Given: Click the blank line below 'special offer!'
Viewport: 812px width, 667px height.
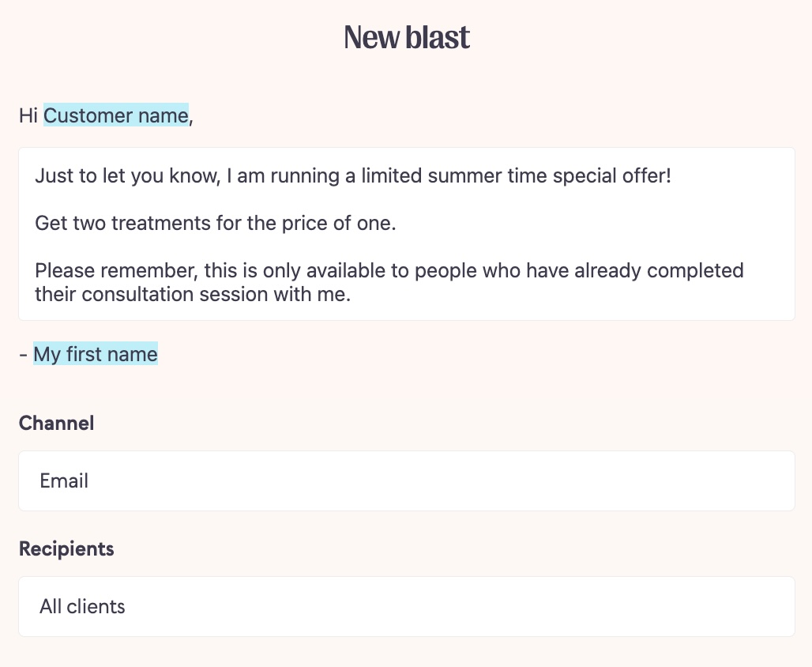Looking at the screenshot, I should [x=407, y=199].
